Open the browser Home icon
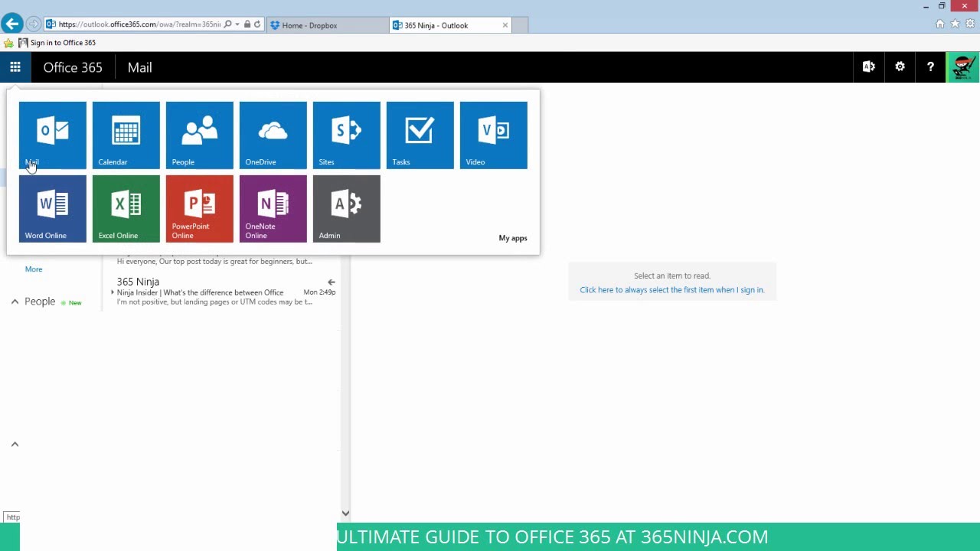Image resolution: width=980 pixels, height=551 pixels. click(x=940, y=24)
